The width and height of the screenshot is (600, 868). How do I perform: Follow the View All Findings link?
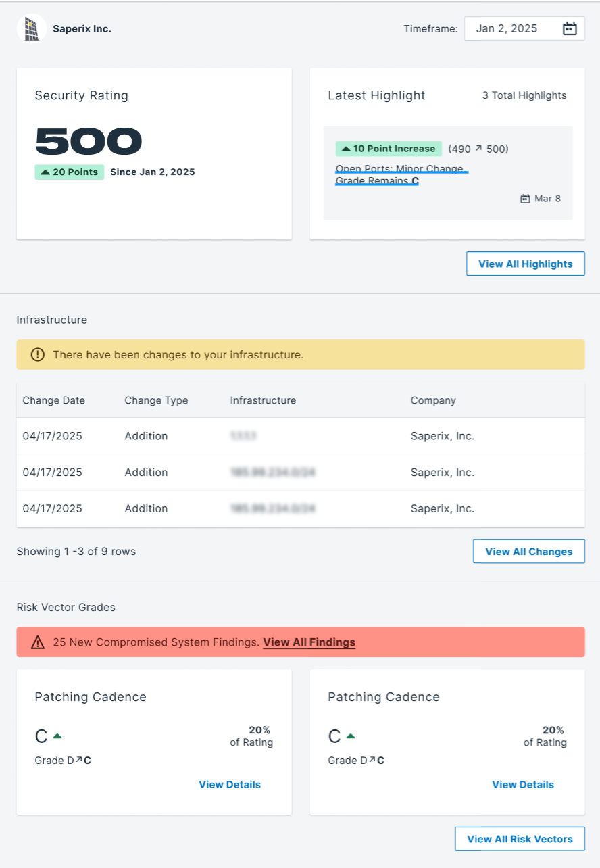coord(309,642)
